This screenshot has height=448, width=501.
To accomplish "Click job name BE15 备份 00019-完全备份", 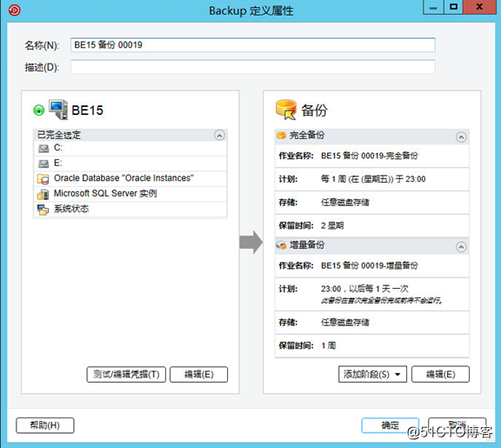I will (370, 156).
